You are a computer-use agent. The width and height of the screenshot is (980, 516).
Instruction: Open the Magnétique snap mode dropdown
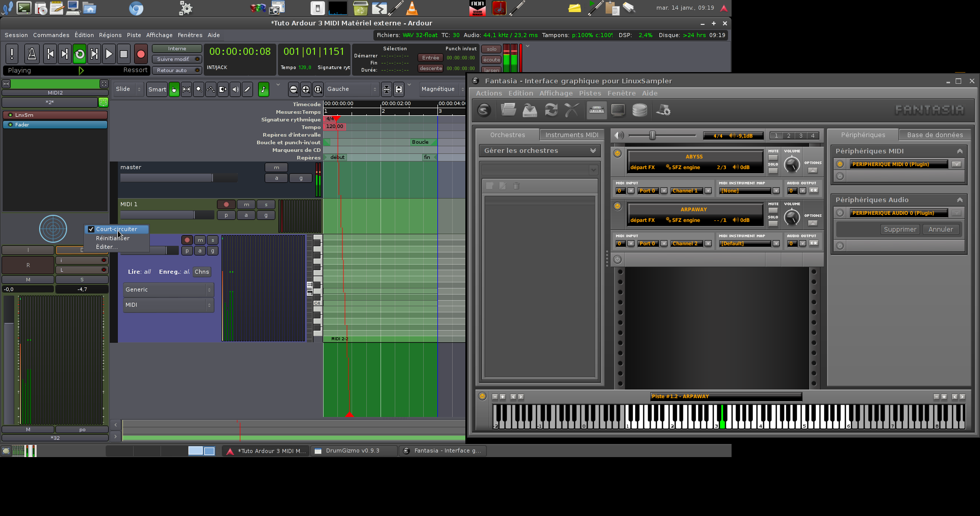coord(441,89)
